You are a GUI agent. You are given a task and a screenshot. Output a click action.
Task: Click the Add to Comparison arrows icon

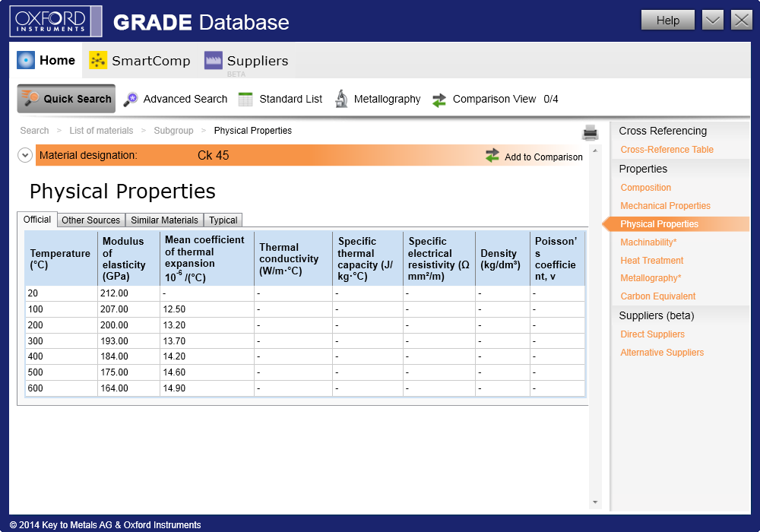[x=492, y=156]
